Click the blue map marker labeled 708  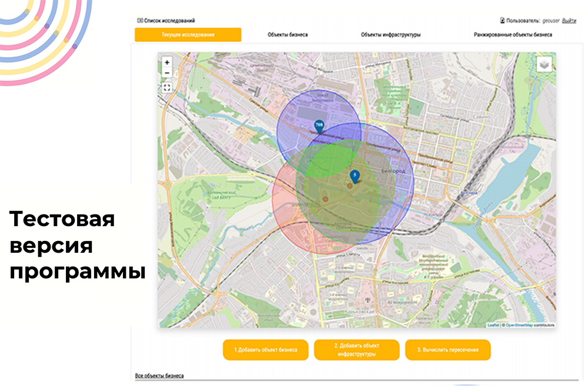tap(319, 125)
